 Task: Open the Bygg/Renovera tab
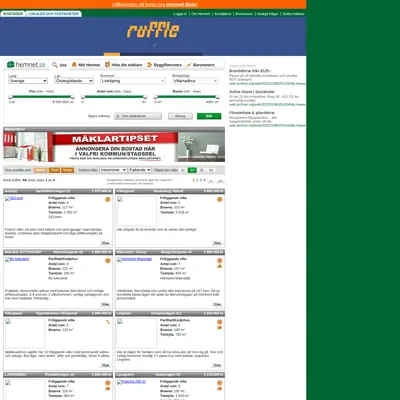[x=164, y=65]
